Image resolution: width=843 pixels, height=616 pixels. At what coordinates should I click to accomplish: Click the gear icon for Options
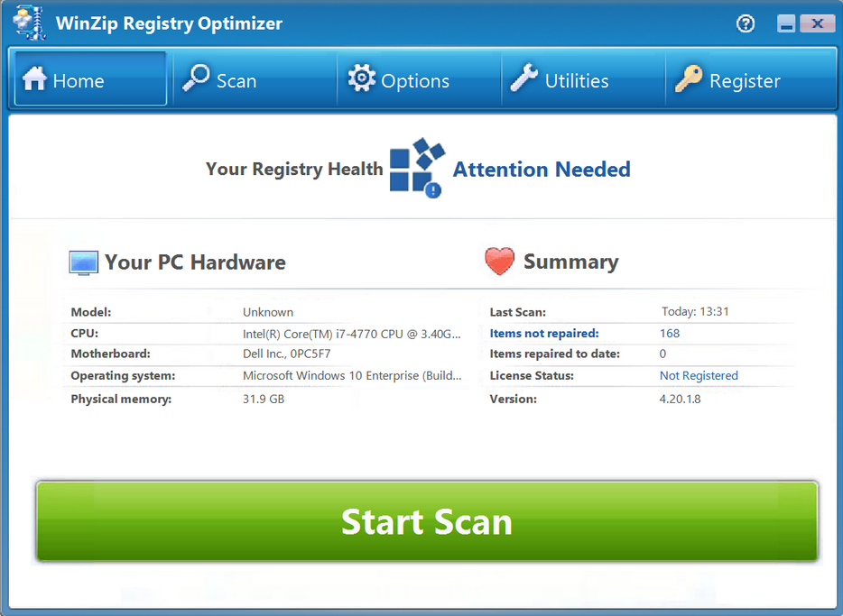click(361, 78)
